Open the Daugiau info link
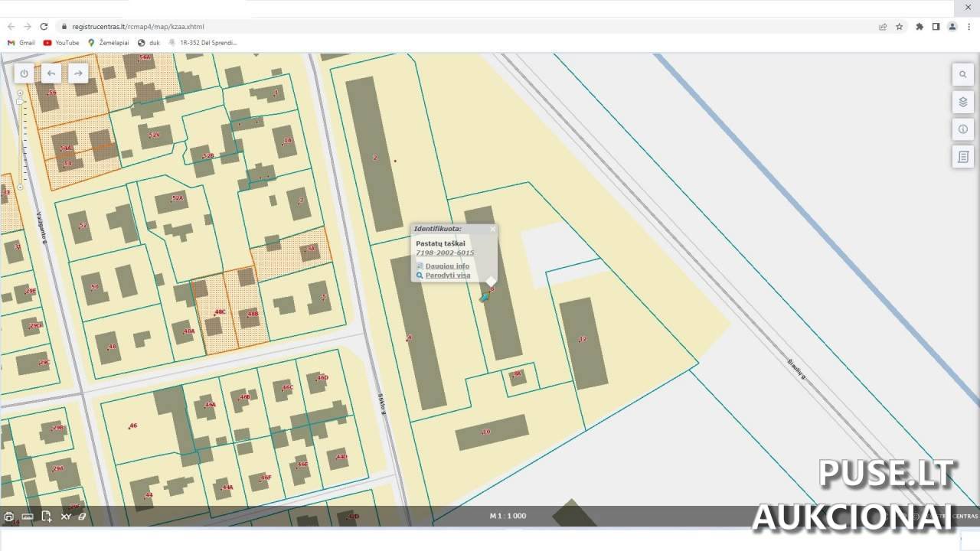 coord(447,266)
